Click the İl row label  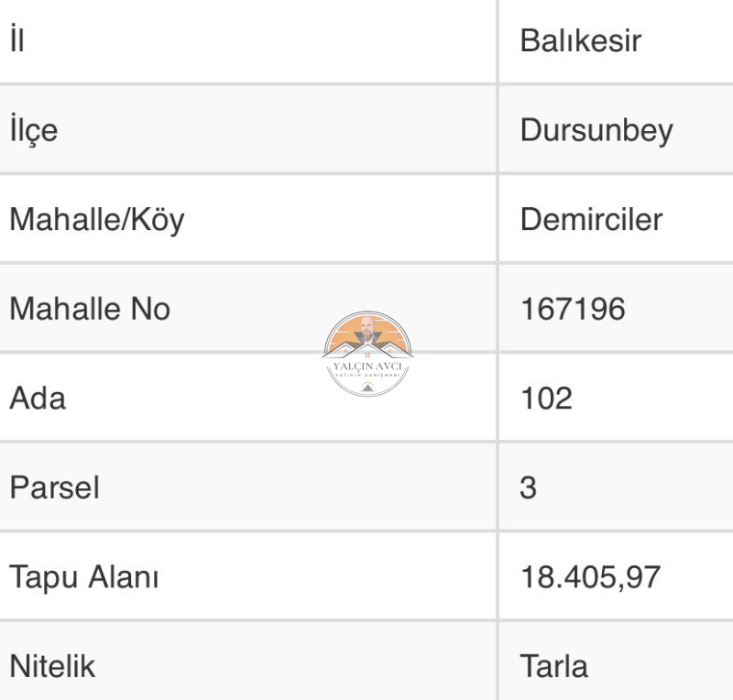pyautogui.click(x=17, y=39)
